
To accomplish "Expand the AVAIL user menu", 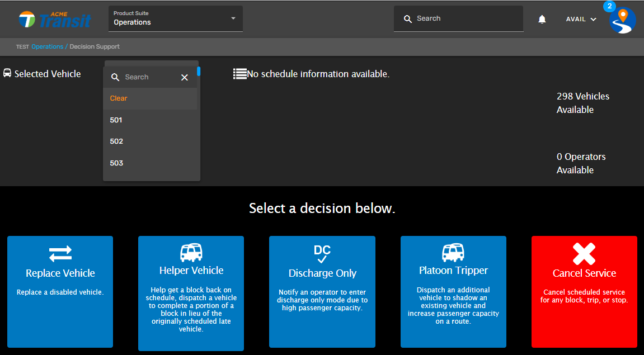I will (x=581, y=20).
